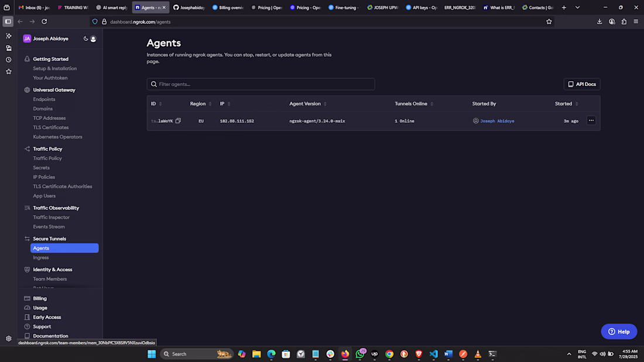Open browser extensions icon
The height and width of the screenshot is (362, 644).
624,21
